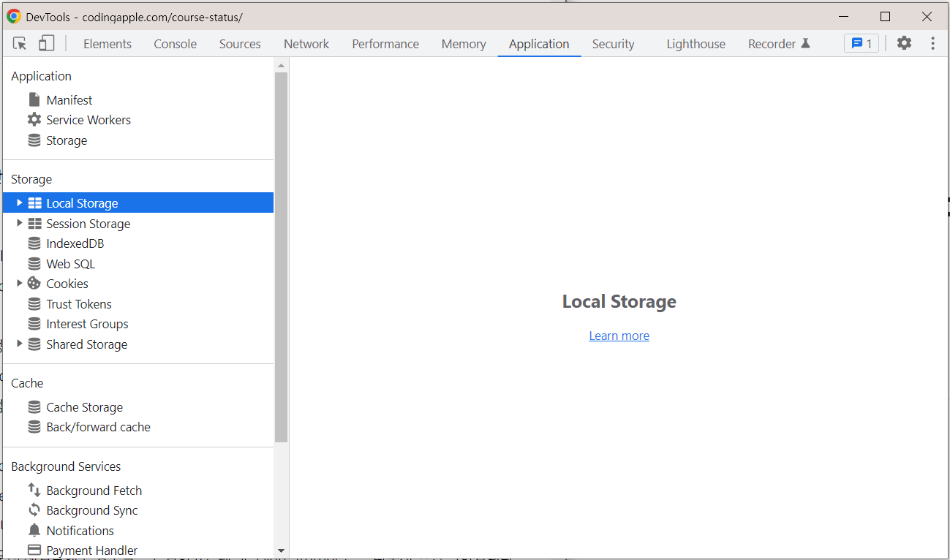Click the Cookies icon in Storage section
This screenshot has width=950, height=560.
(34, 283)
